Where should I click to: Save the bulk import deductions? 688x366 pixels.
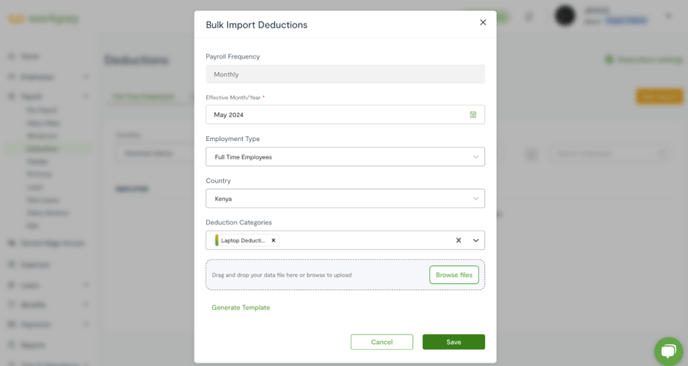454,342
